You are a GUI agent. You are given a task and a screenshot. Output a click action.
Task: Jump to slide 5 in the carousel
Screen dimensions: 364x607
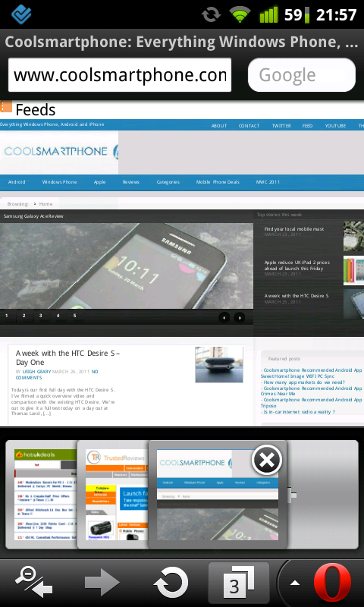(74, 316)
